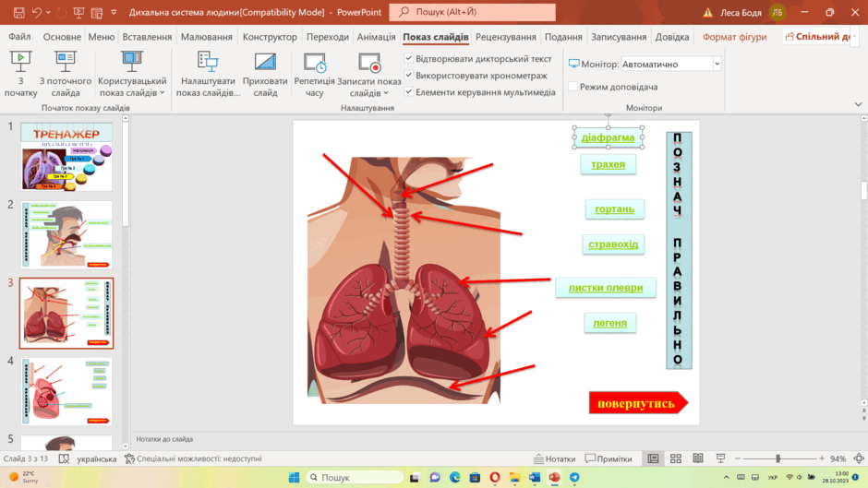868x488 pixels.
Task: Click the Save icon in title bar
Action: 18,12
